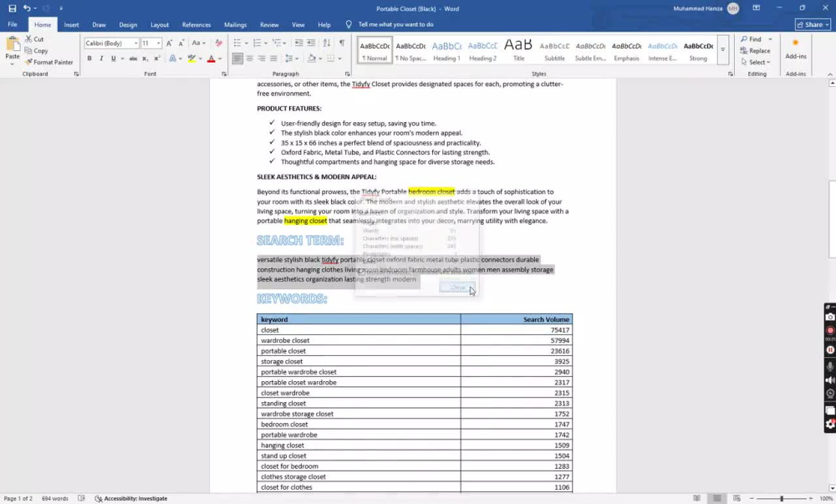Viewport: 836px width, 504px height.
Task: Open Accessibility: Investigate in status bar
Action: (131, 499)
